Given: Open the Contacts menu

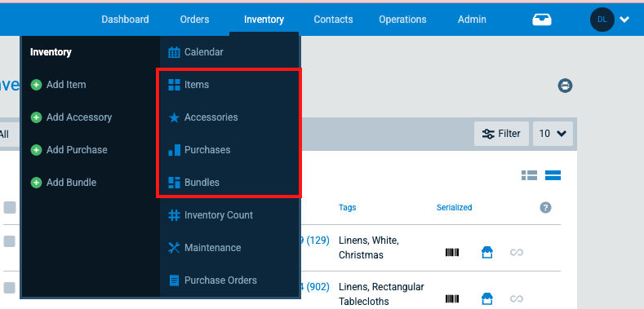Looking at the screenshot, I should pyautogui.click(x=333, y=20).
